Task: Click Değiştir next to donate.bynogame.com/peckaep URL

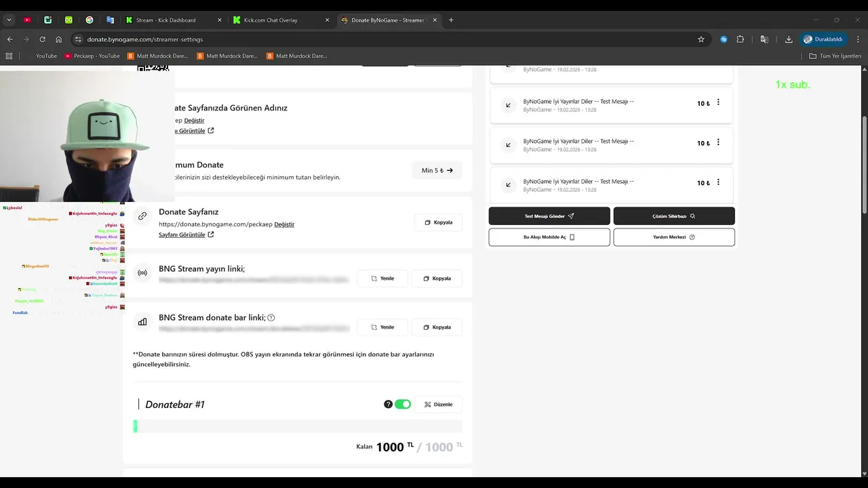Action: pos(284,224)
